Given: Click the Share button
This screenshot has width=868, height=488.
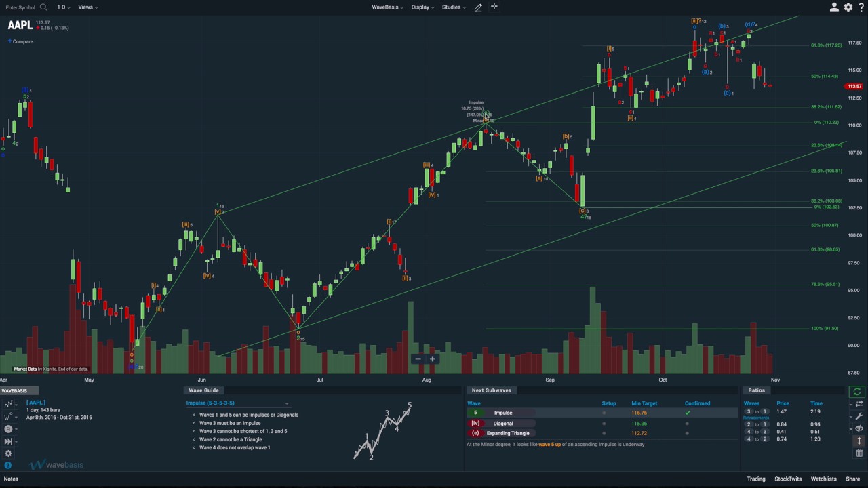Looking at the screenshot, I should point(852,479).
